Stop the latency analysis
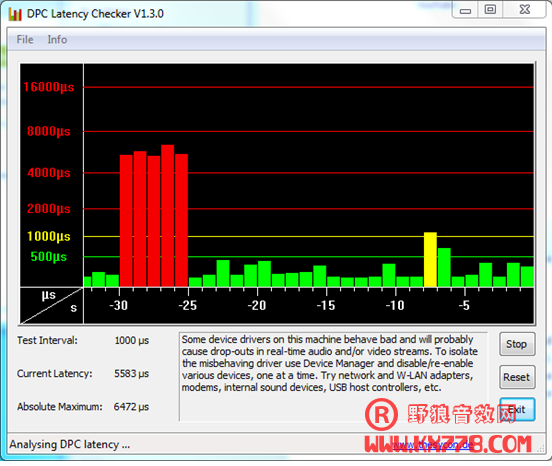 (517, 344)
